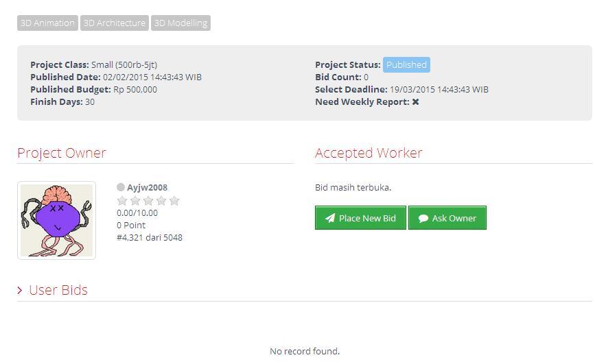Image resolution: width=595 pixels, height=364 pixels.
Task: Click the Accepted Worker heading
Action: click(x=369, y=153)
